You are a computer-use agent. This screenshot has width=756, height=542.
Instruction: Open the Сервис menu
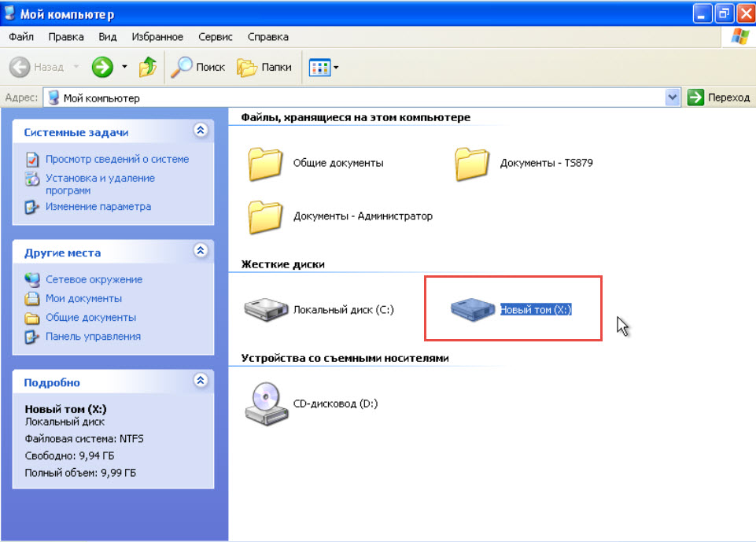point(215,37)
